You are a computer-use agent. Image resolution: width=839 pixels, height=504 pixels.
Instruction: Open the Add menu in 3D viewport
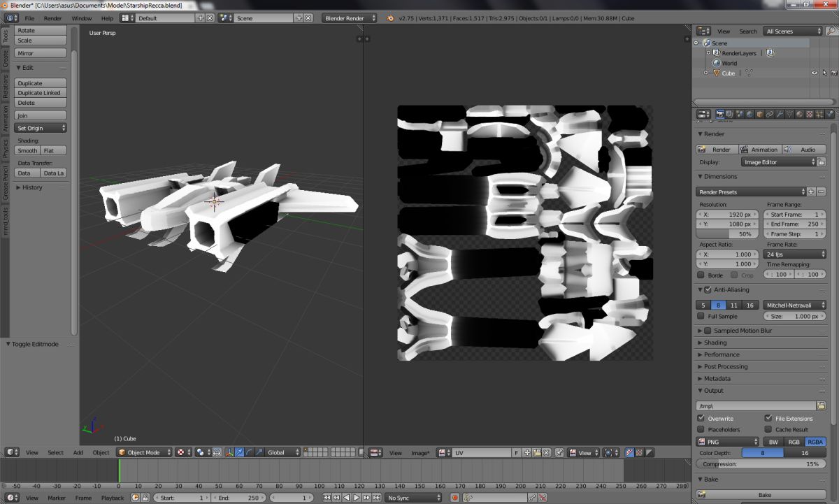pyautogui.click(x=78, y=452)
